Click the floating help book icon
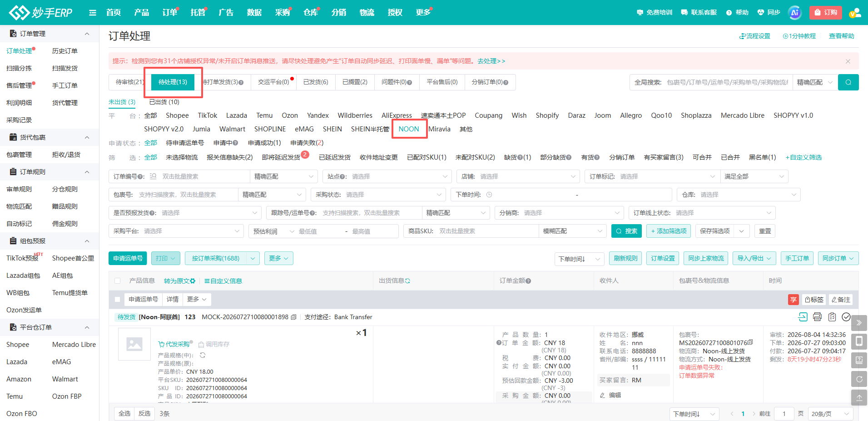The image size is (868, 421). 859,360
